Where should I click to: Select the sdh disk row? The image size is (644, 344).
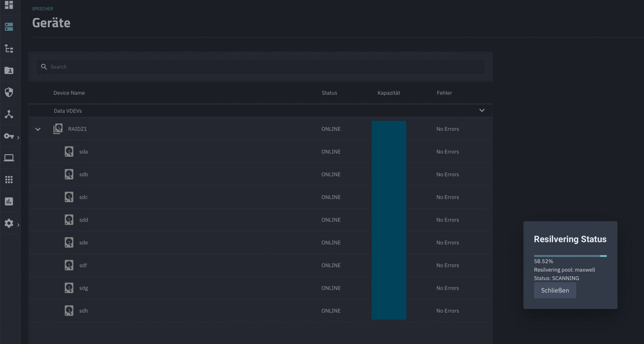tap(84, 311)
